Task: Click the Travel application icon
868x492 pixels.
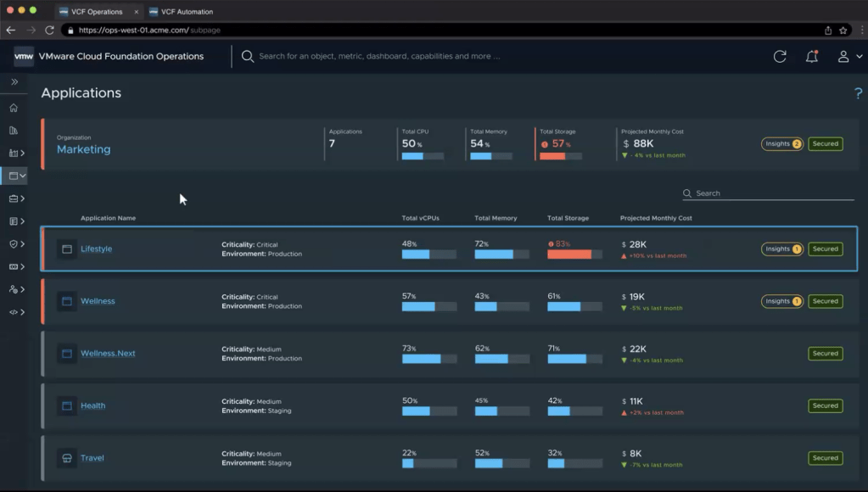Action: (67, 458)
